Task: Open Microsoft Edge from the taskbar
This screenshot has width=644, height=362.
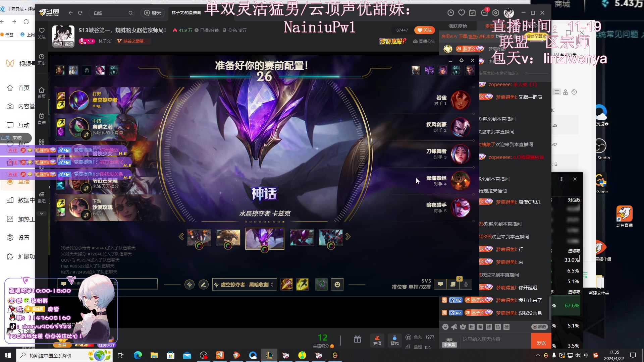Action: click(x=138, y=355)
